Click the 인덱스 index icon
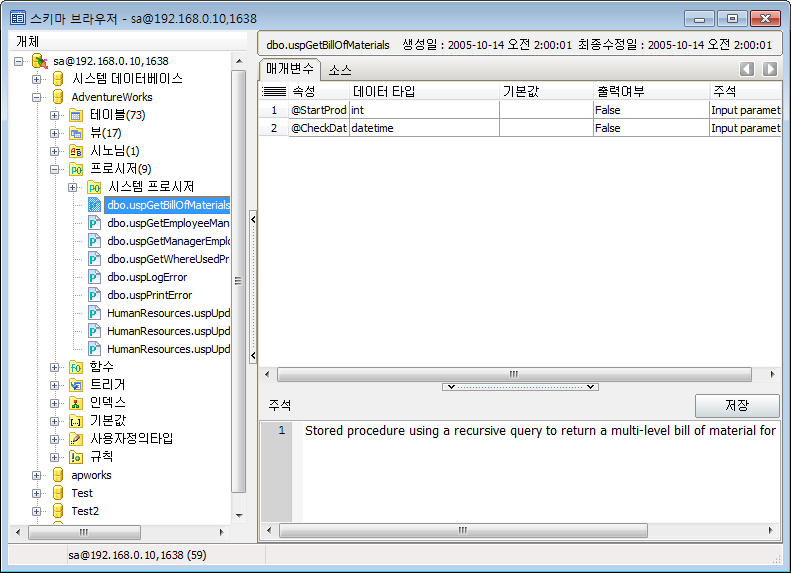 click(x=76, y=403)
